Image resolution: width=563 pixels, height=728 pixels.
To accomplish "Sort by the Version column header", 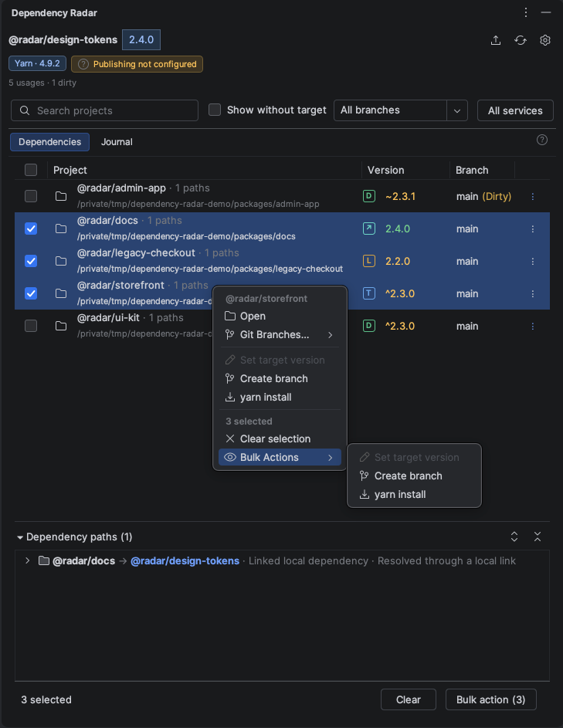I will point(385,170).
